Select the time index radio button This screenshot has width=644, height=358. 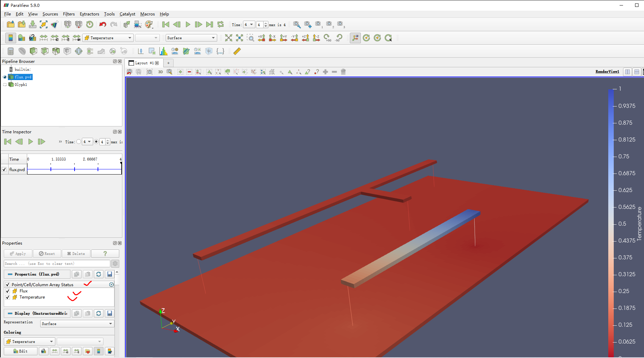tap(96, 142)
